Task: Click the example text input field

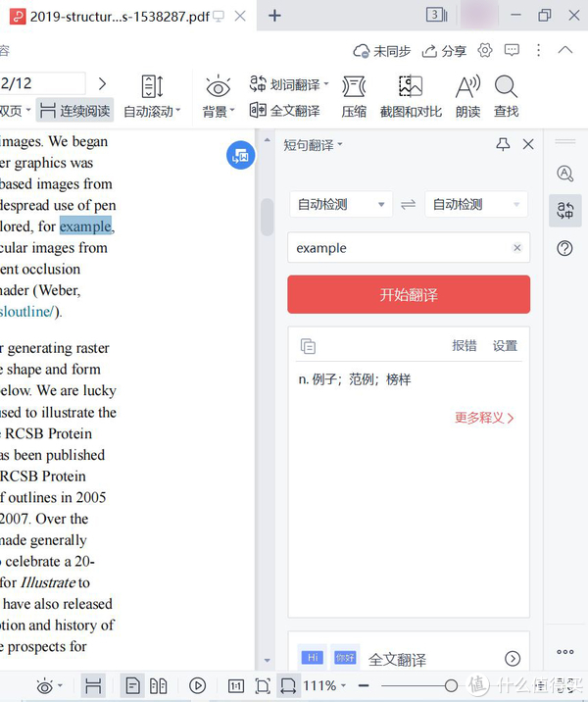Action: 409,248
